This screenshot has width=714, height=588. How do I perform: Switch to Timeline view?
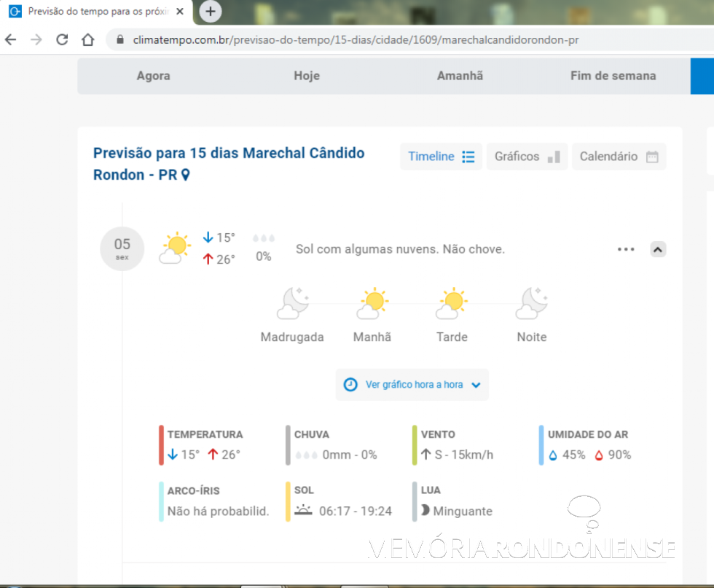(441, 157)
